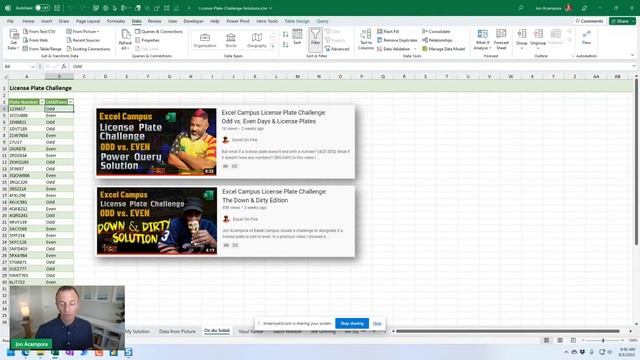Apply Stocks data type
The image size is (640, 360).
pos(231,40)
